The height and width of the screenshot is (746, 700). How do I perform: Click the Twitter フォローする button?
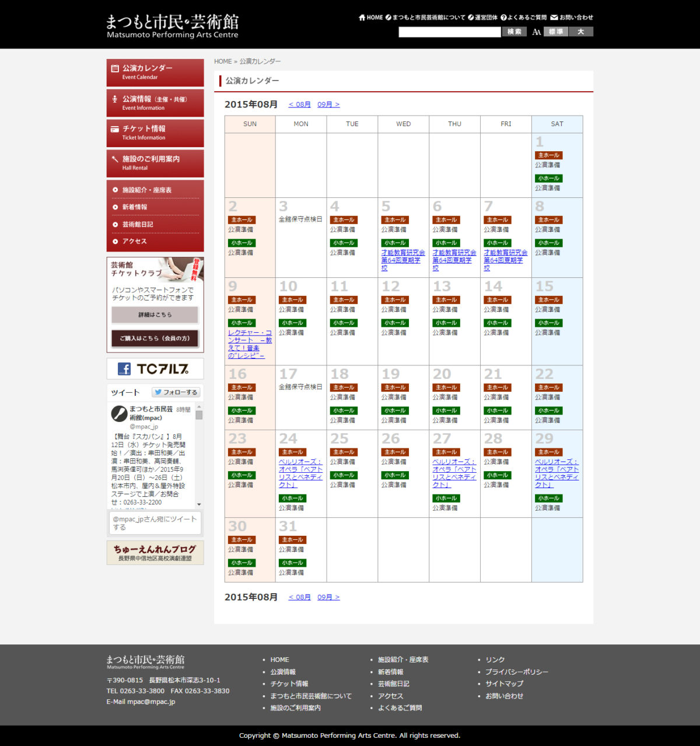[x=176, y=392]
